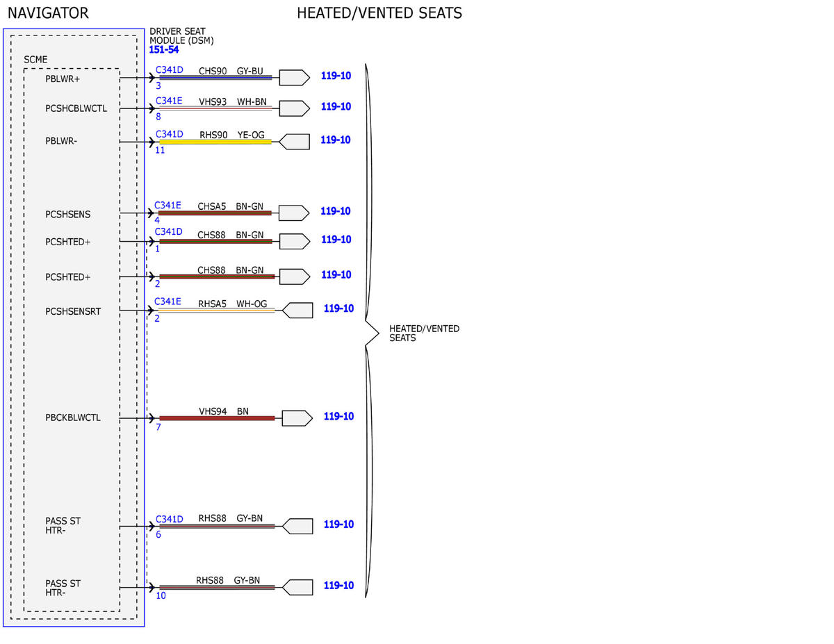This screenshot has width=834, height=644.
Task: Click the SCME module label
Action: click(35, 60)
